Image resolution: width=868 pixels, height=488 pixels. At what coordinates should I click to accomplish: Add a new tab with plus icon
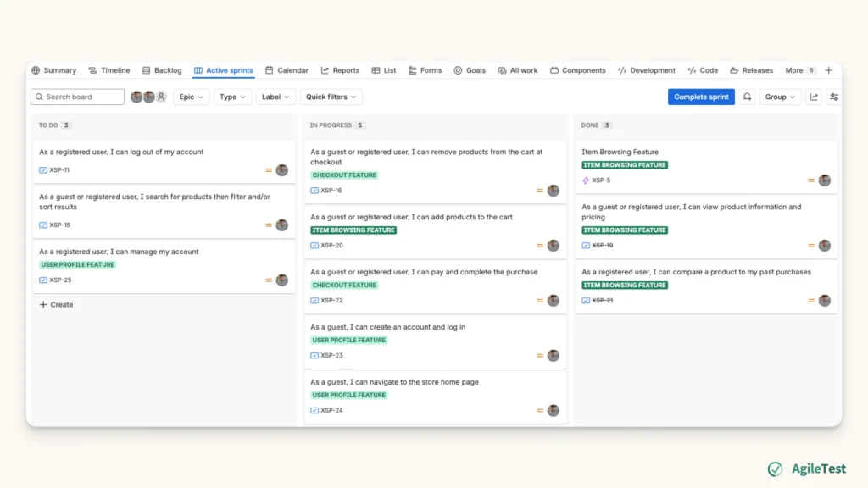[x=829, y=70]
